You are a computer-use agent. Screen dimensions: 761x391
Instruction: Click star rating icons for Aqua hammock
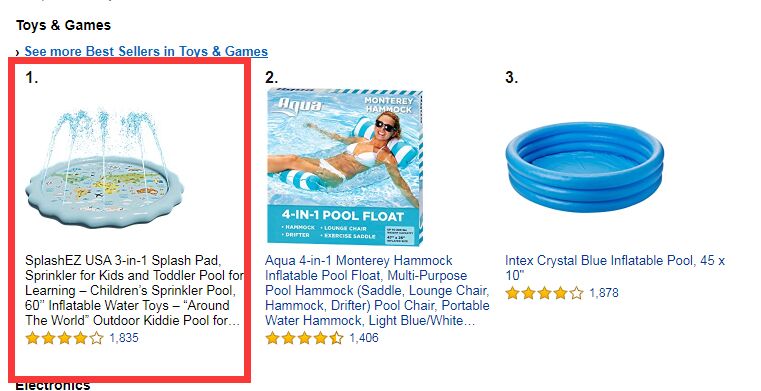pyautogui.click(x=304, y=338)
